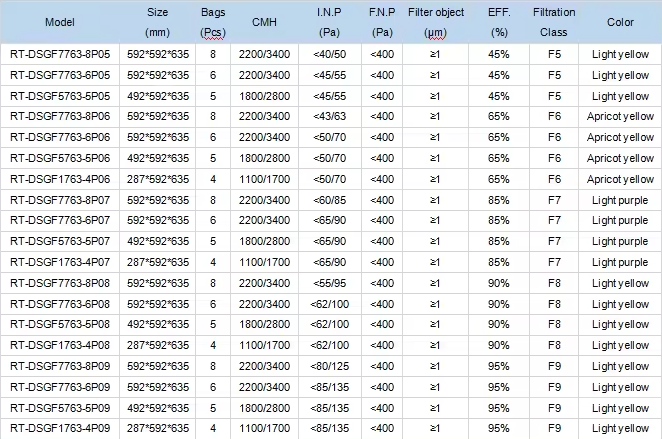Click model cell RT-DSGF1763-4P09
Image resolution: width=662 pixels, height=439 pixels.
coord(60,428)
